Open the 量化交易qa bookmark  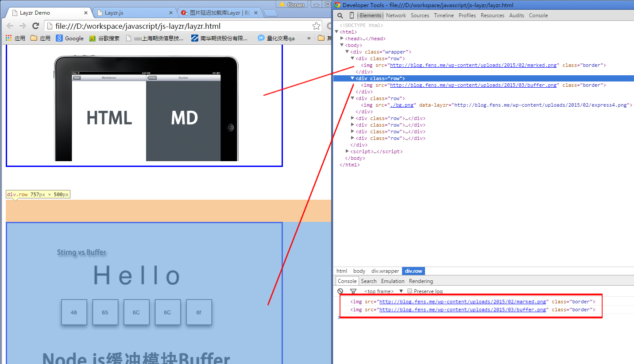tap(276, 39)
